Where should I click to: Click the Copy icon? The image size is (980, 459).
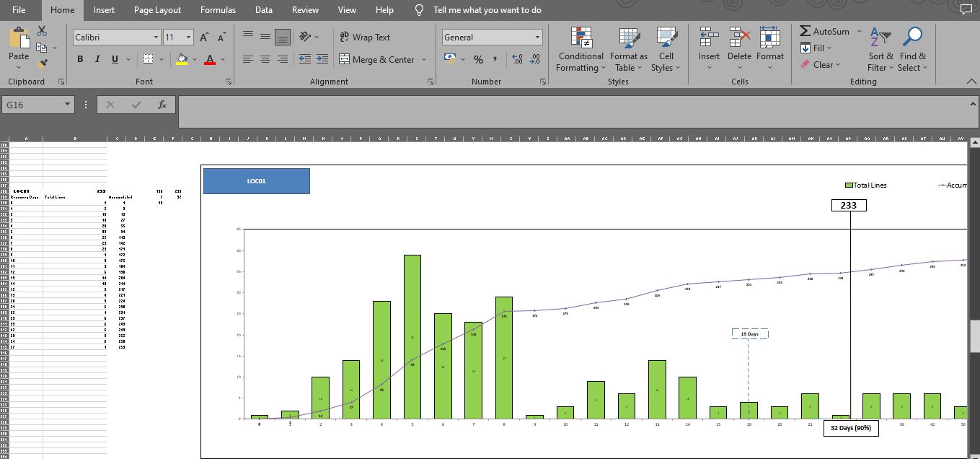[x=42, y=48]
